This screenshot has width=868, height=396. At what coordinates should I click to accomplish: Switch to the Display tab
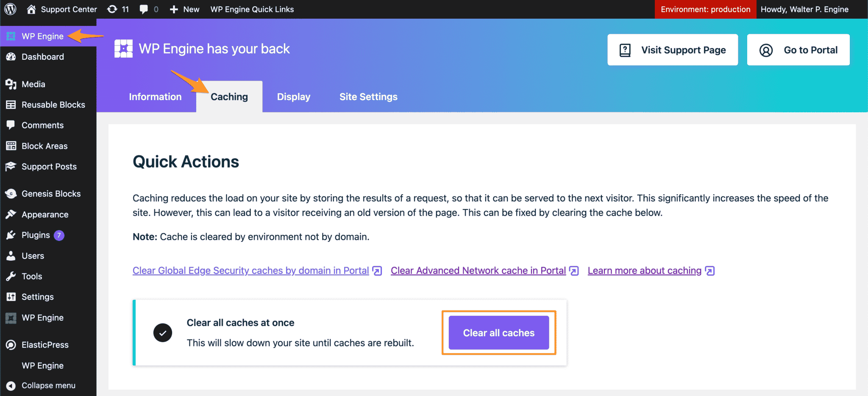point(293,96)
